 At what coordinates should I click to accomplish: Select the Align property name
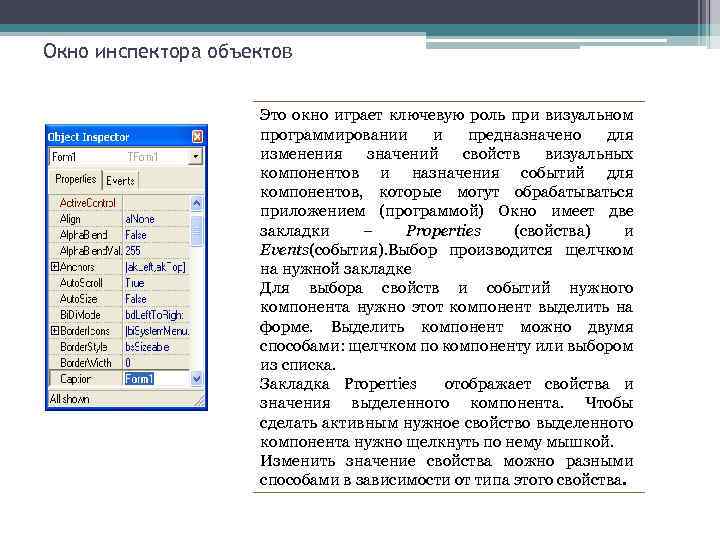[x=70, y=219]
